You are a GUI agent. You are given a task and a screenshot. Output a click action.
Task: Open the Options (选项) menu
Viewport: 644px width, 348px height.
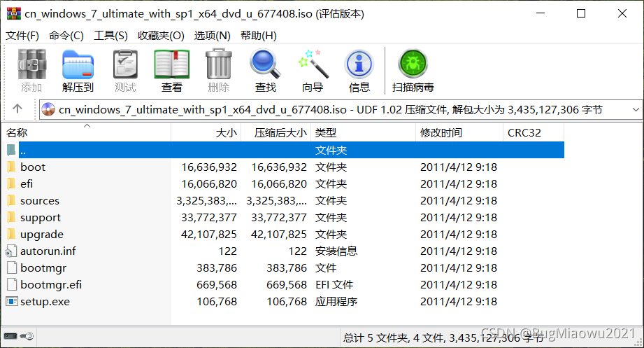[x=213, y=36]
